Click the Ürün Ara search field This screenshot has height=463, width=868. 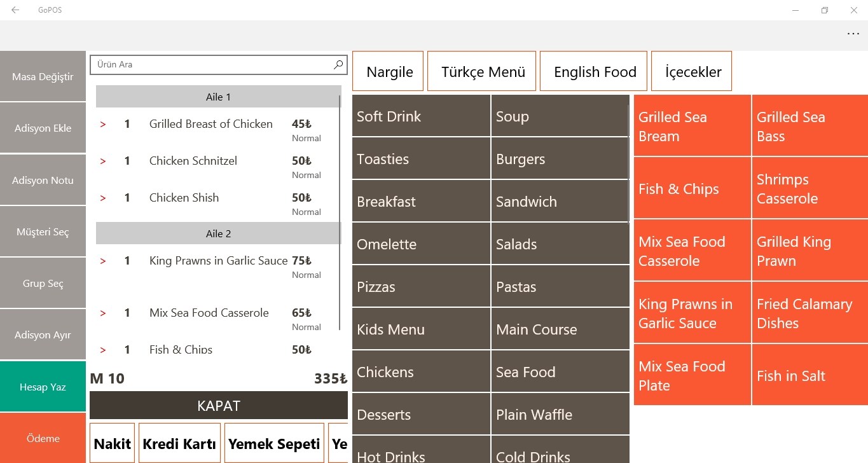point(213,64)
